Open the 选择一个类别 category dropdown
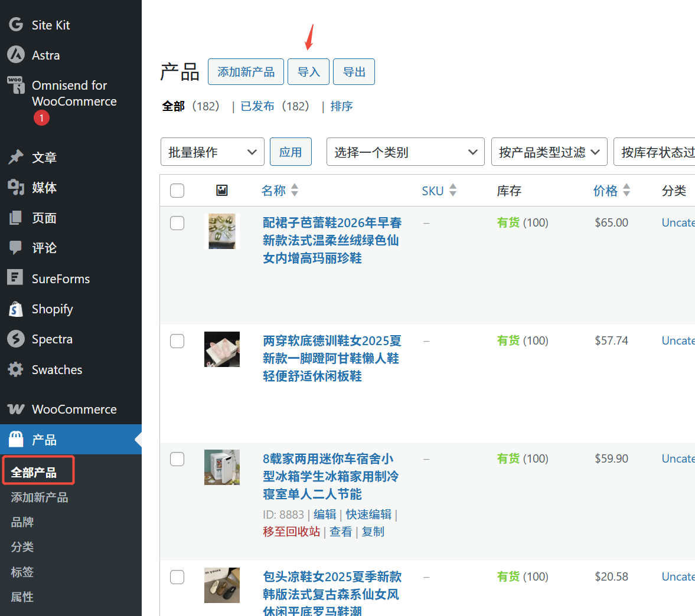Viewport: 695px width, 616px height. click(x=405, y=152)
